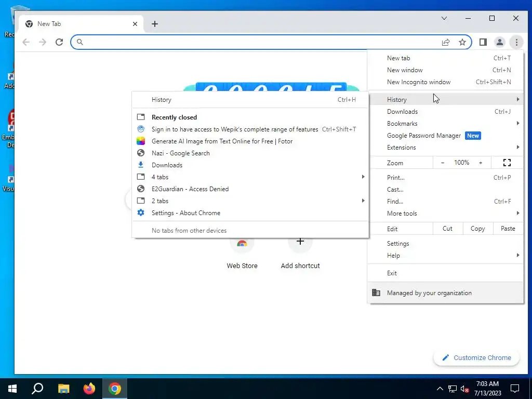
Task: Launch Firefox from the taskbar
Action: [x=89, y=389]
